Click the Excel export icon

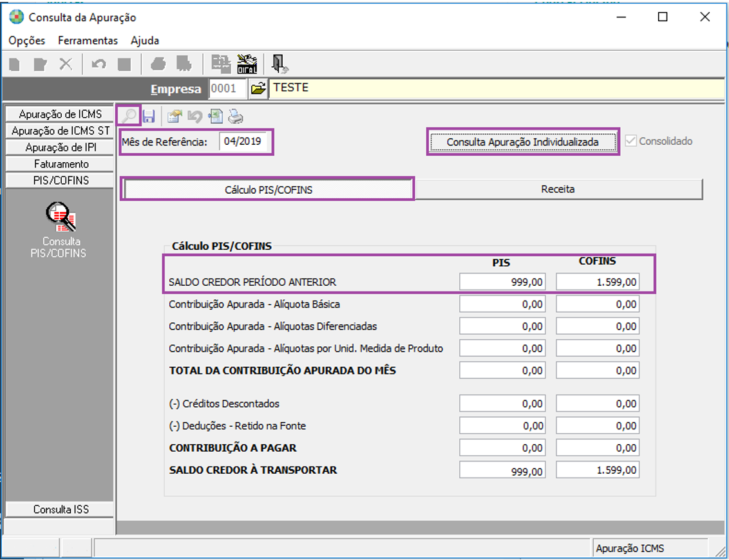click(215, 117)
